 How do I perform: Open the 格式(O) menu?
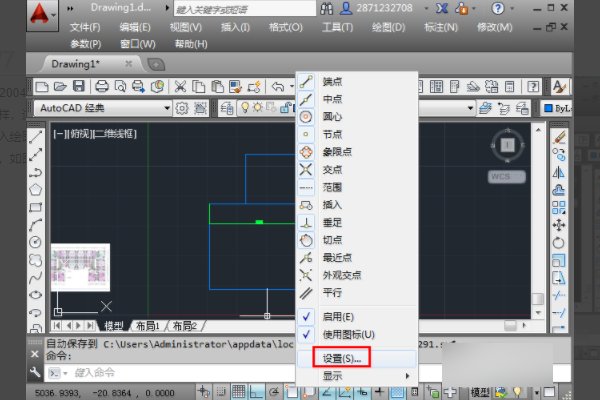pyautogui.click(x=285, y=28)
